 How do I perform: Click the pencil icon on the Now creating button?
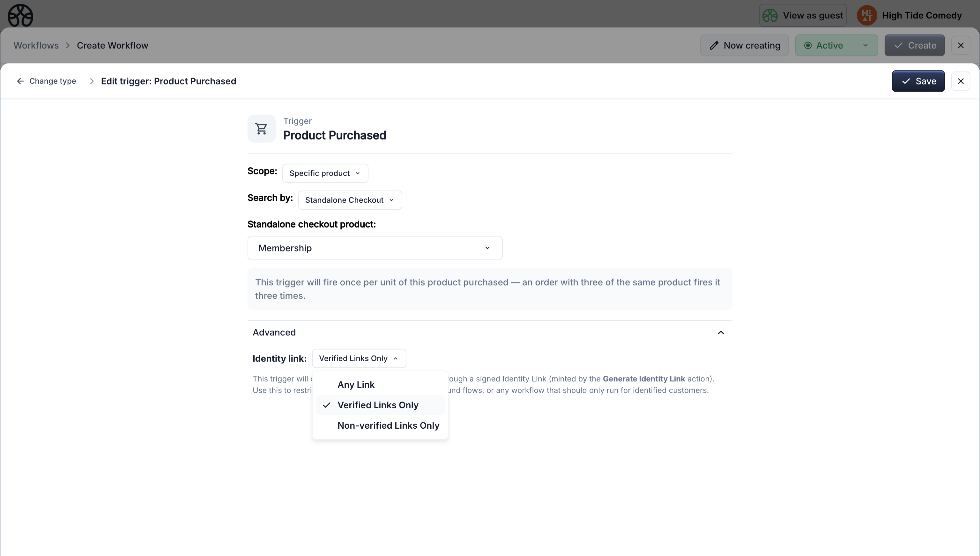(714, 45)
